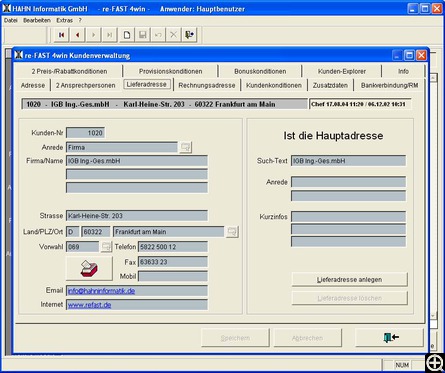Click the Abbrechen button
The width and height of the screenshot is (445, 373).
click(x=307, y=338)
